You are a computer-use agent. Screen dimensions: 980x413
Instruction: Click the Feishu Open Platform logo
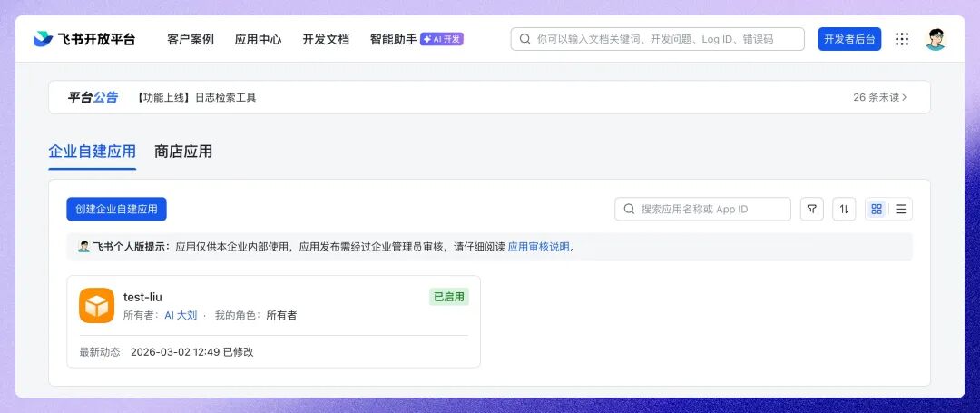pyautogui.click(x=84, y=39)
